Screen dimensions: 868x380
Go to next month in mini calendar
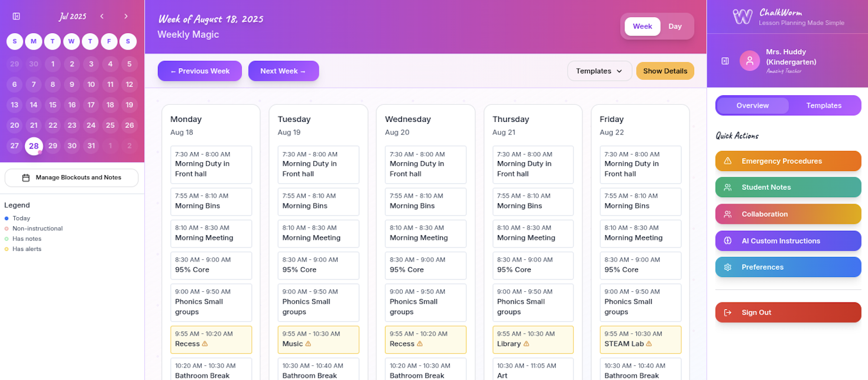tap(126, 17)
